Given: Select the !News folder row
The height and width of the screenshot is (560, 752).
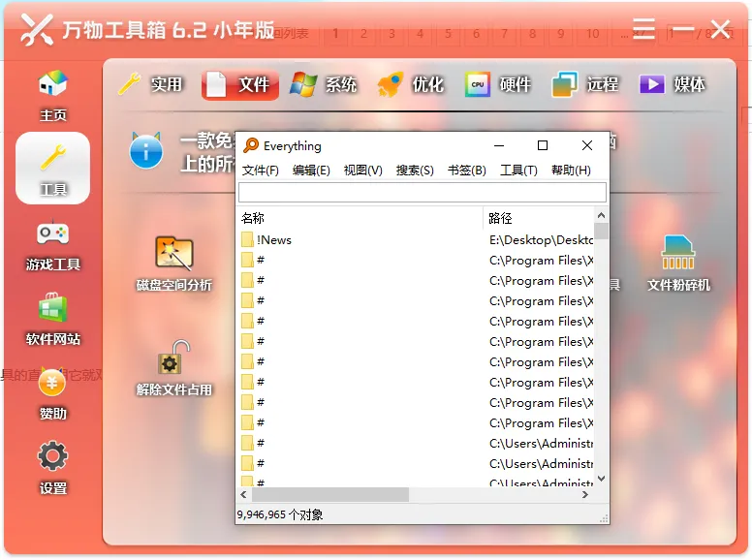Looking at the screenshot, I should 416,239.
